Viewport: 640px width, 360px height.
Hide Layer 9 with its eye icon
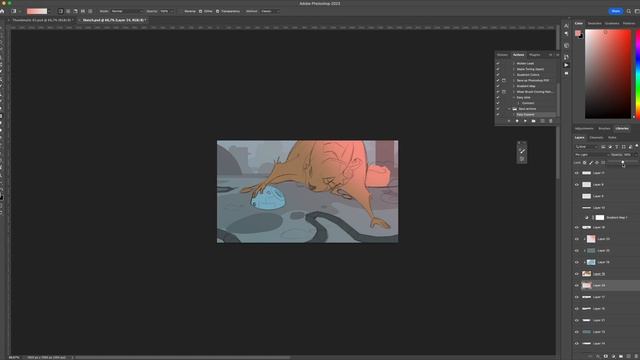click(x=577, y=184)
